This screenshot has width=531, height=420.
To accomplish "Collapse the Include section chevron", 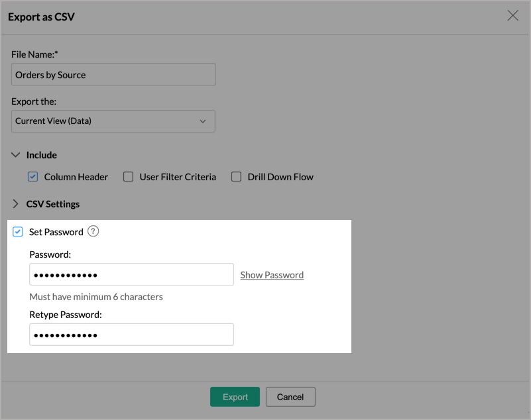I will (x=15, y=155).
